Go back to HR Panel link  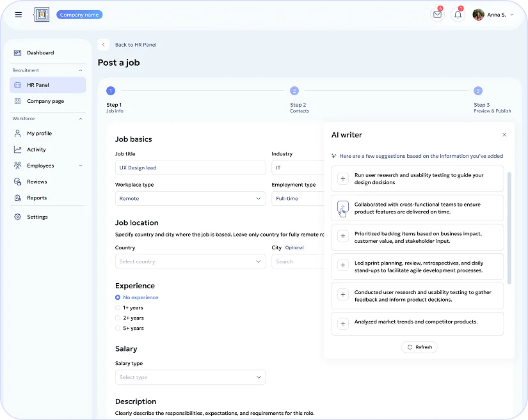point(136,45)
